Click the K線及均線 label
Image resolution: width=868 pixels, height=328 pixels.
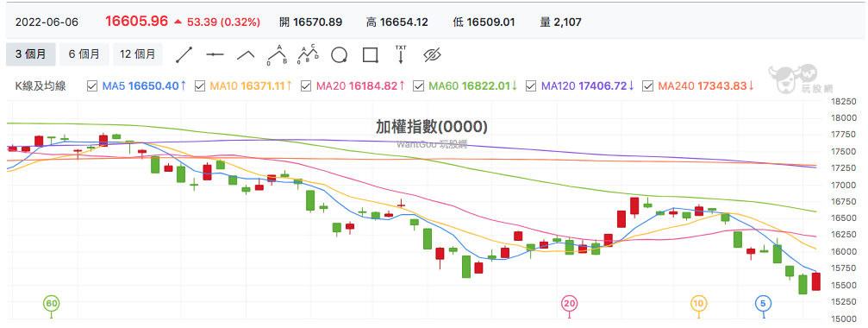(x=40, y=85)
